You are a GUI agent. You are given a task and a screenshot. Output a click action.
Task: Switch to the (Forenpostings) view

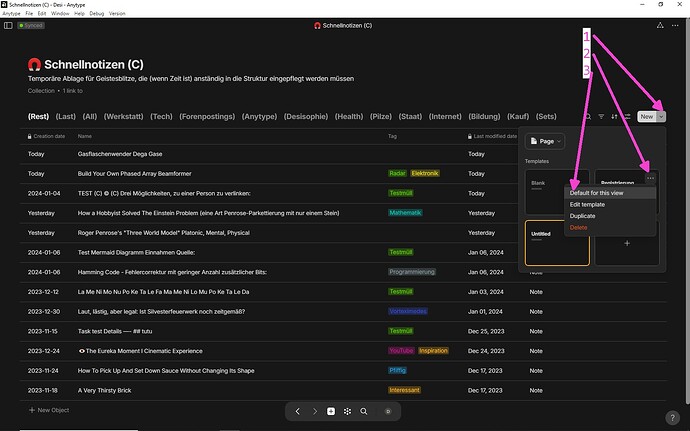point(207,117)
